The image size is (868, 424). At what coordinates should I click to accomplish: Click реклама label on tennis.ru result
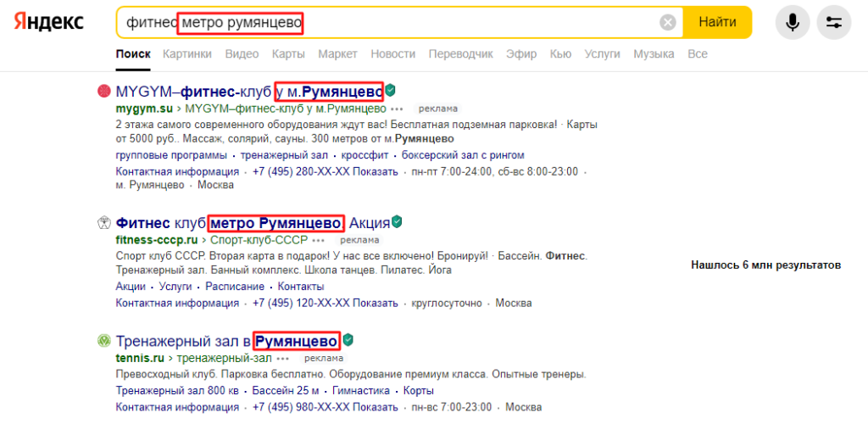[x=325, y=358]
